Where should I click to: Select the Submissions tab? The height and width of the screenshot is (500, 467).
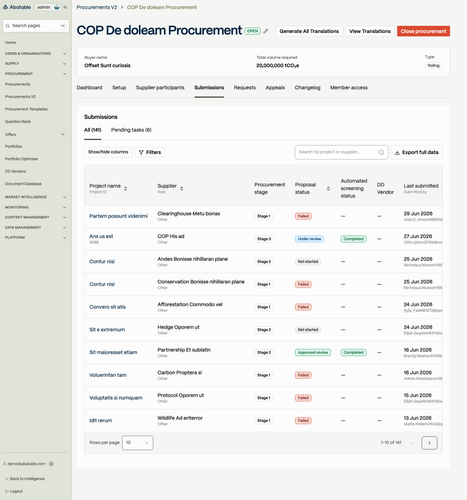click(209, 88)
